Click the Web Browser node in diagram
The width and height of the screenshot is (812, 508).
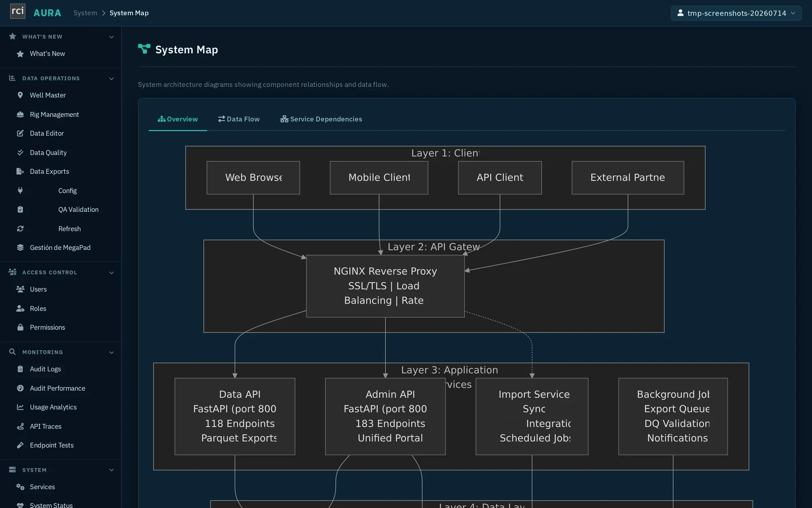[253, 178]
